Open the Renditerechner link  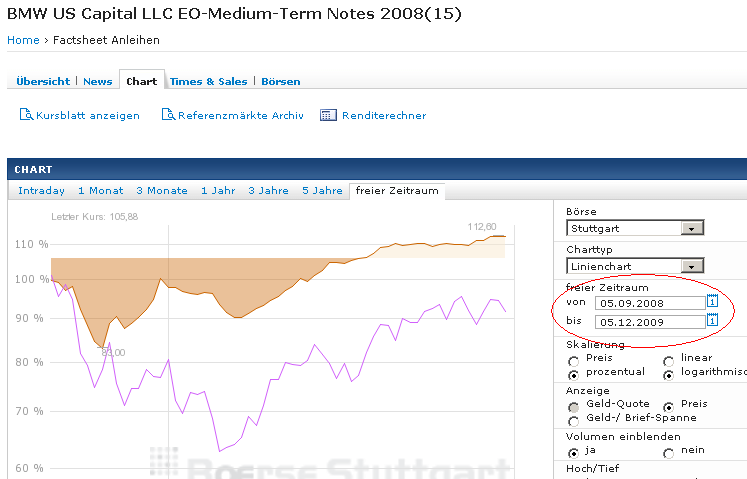[x=384, y=115]
